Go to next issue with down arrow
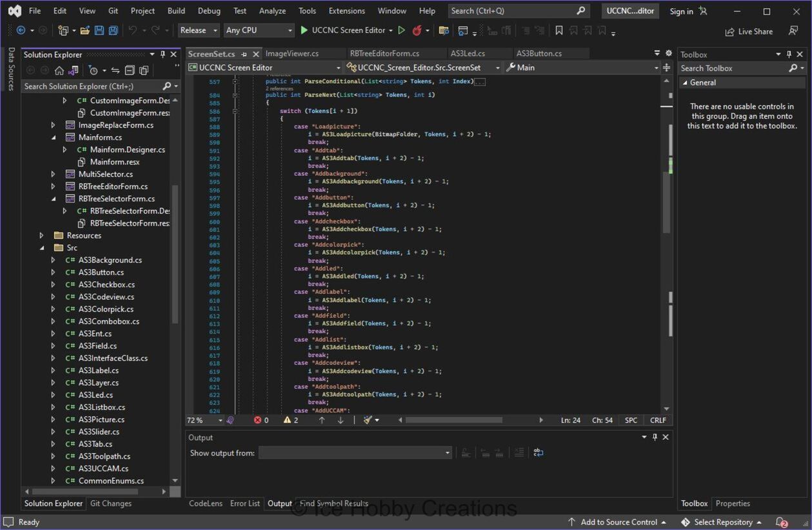The height and width of the screenshot is (530, 812). 341,420
